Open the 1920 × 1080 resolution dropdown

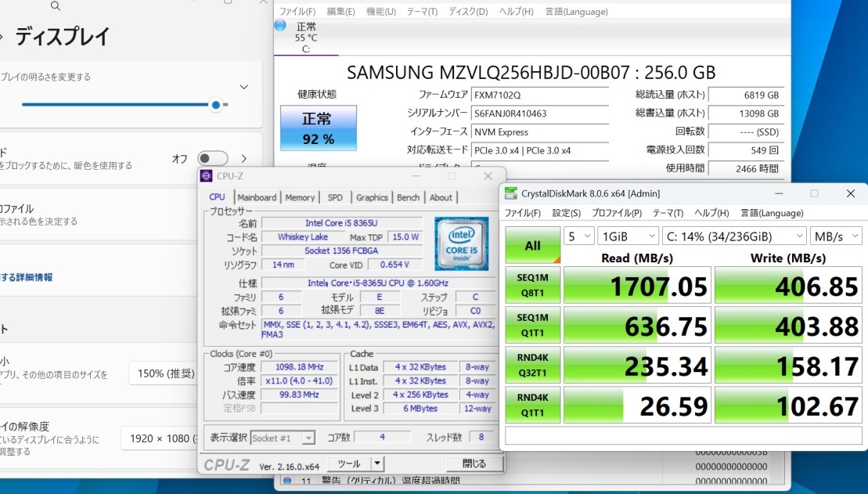pyautogui.click(x=160, y=438)
